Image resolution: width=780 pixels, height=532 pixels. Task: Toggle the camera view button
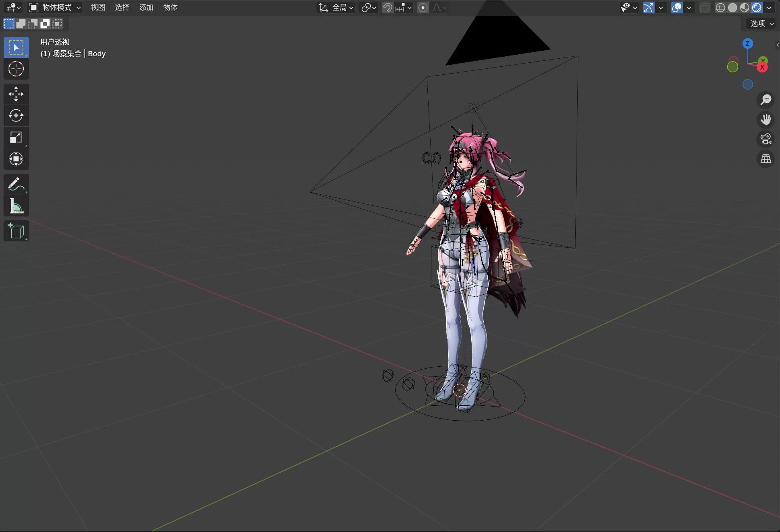[x=766, y=139]
